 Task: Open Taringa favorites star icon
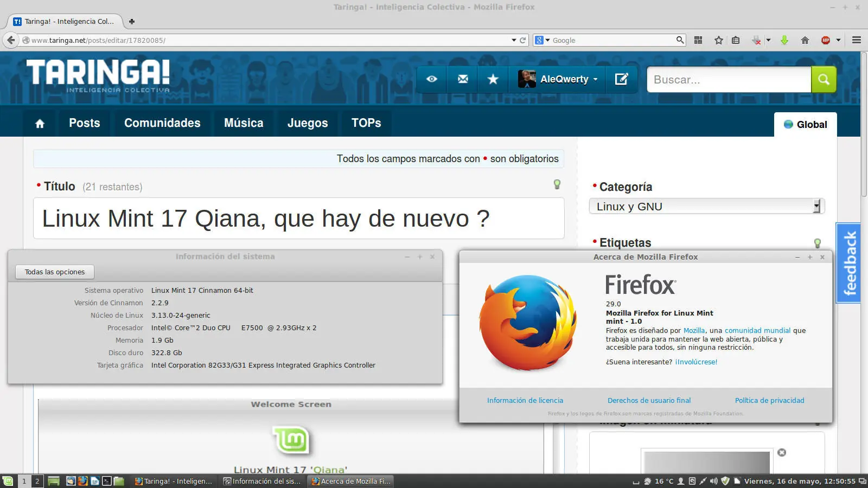click(493, 79)
